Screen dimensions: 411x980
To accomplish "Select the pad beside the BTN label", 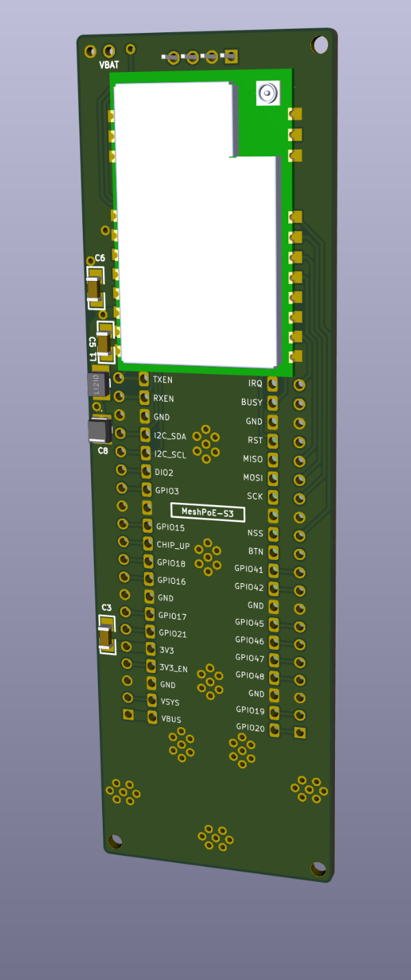I will (273, 552).
